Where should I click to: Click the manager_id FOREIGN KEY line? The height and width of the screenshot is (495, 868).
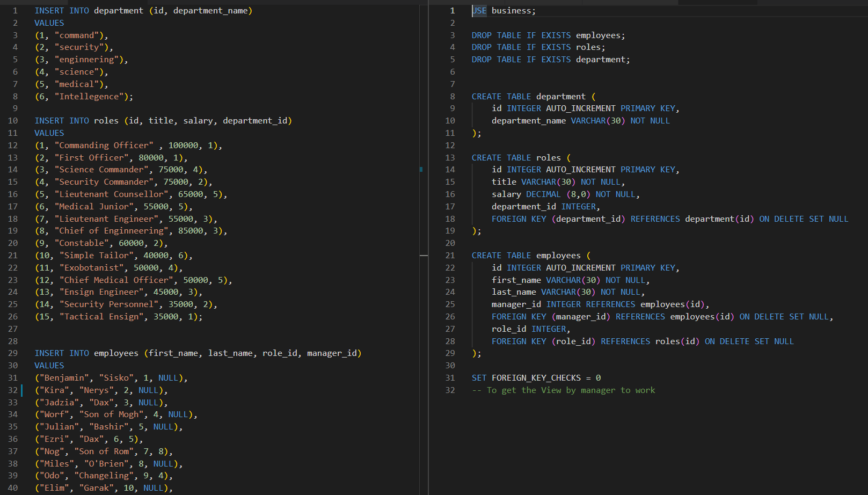(x=662, y=317)
